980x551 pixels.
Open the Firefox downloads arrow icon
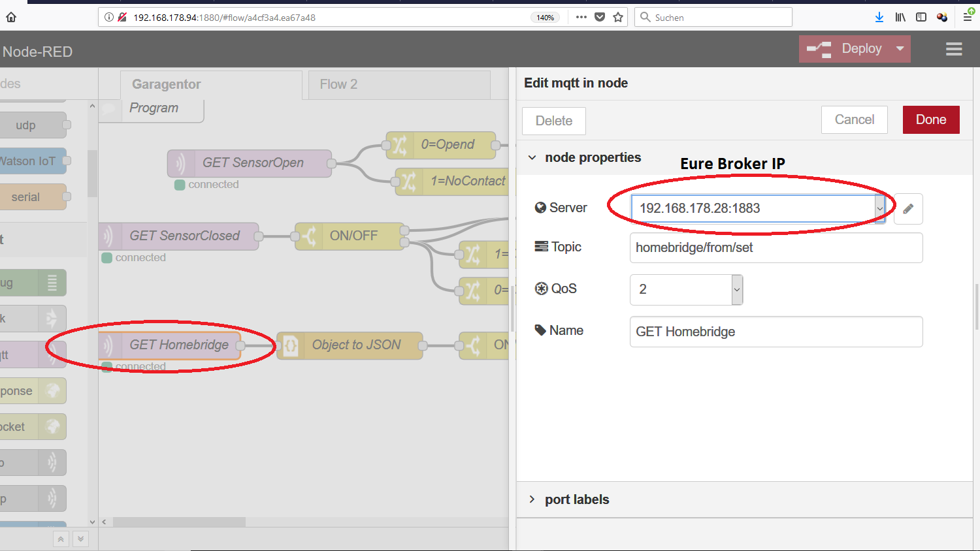879,18
